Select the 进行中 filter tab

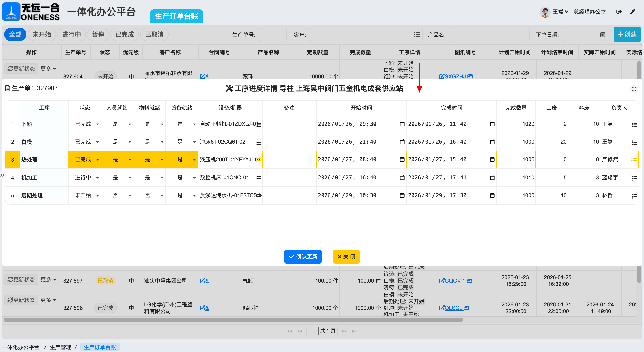72,34
